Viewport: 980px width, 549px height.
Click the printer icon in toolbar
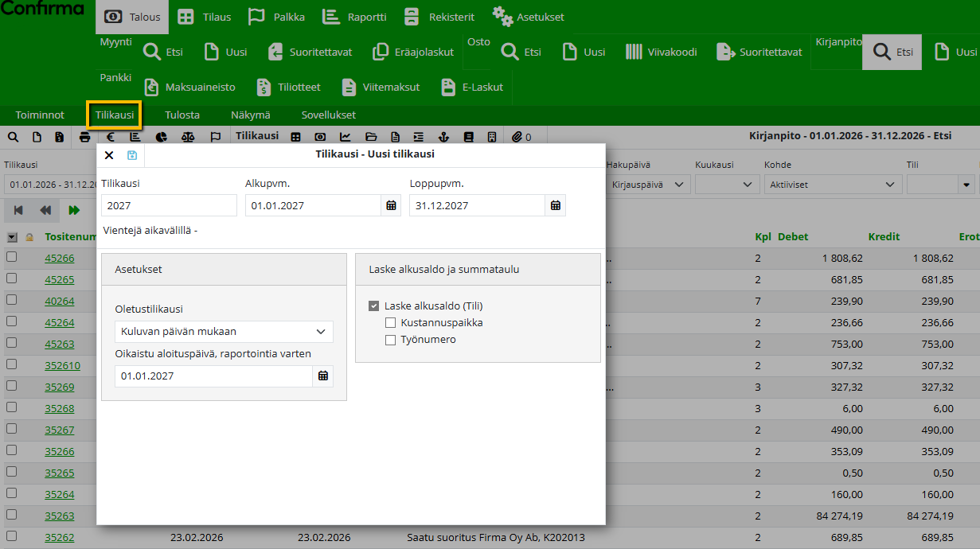(85, 137)
